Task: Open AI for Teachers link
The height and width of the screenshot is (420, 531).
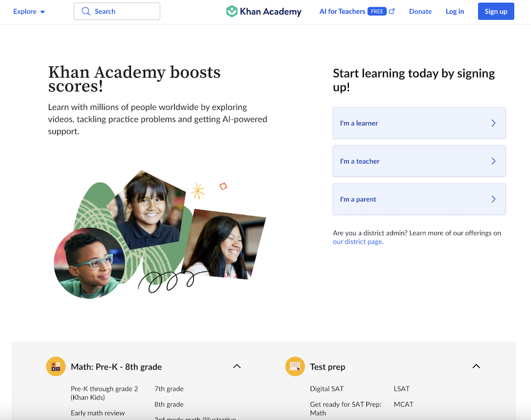Action: pos(342,12)
